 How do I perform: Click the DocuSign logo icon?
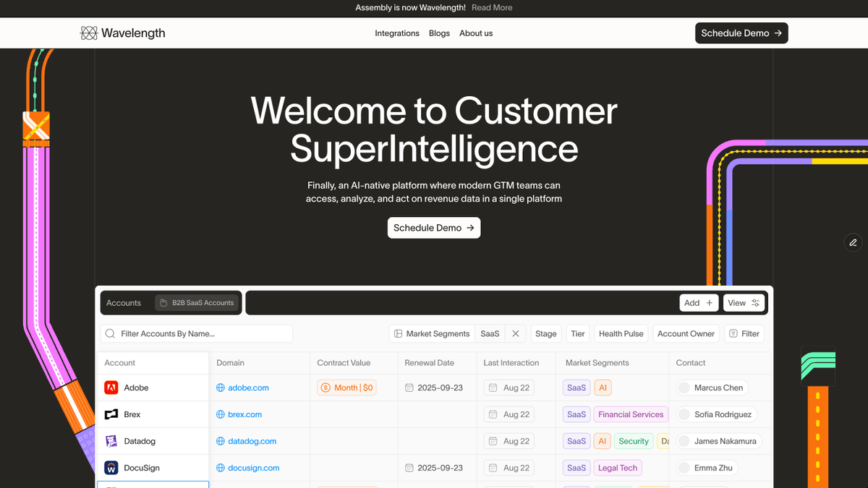pyautogui.click(x=111, y=468)
